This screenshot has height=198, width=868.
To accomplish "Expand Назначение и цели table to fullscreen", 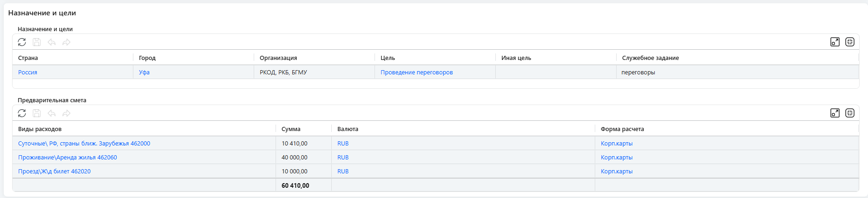I will tap(835, 42).
